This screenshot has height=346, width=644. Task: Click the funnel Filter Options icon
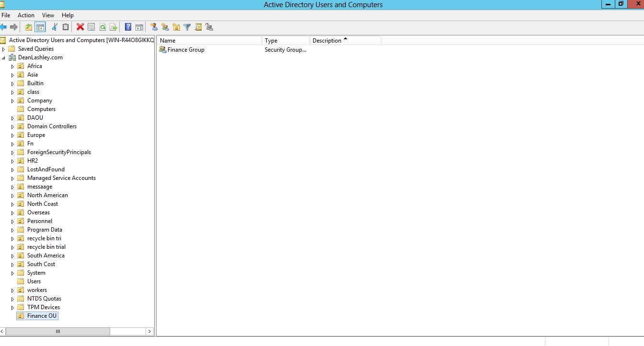187,27
